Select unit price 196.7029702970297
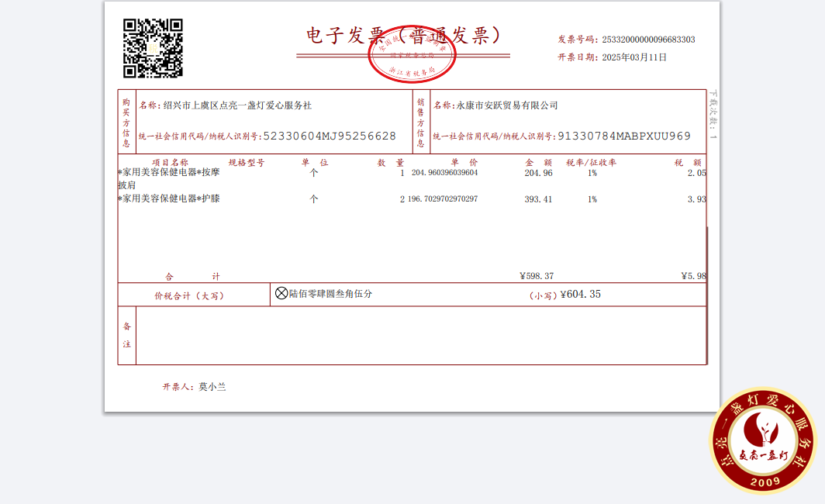The image size is (825, 504). (x=443, y=198)
